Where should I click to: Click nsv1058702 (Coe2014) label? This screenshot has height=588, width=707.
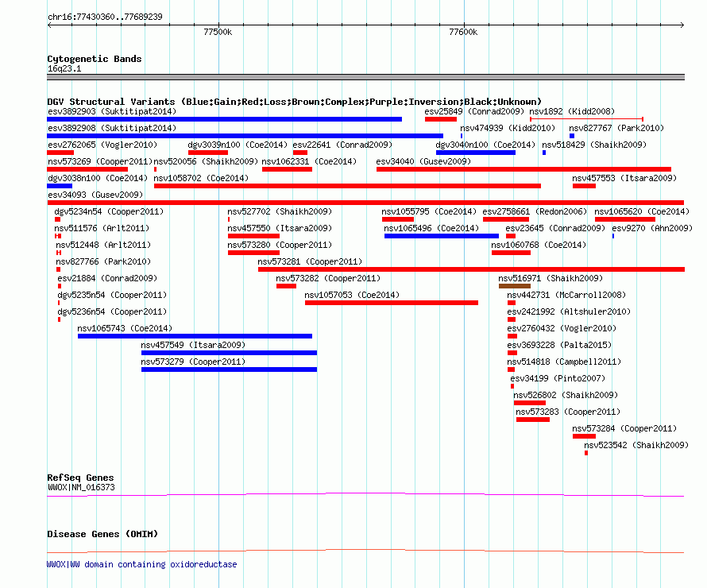tap(201, 178)
